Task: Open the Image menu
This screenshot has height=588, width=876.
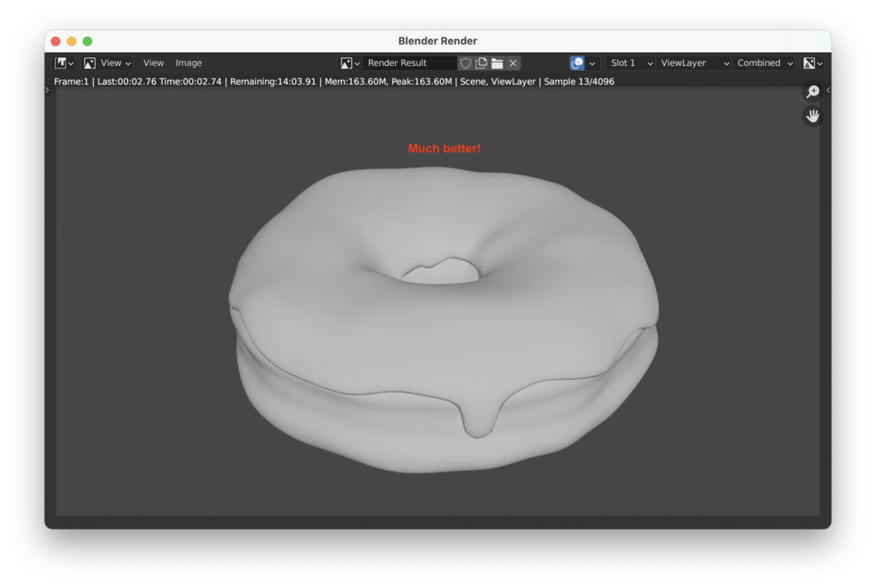Action: click(188, 63)
